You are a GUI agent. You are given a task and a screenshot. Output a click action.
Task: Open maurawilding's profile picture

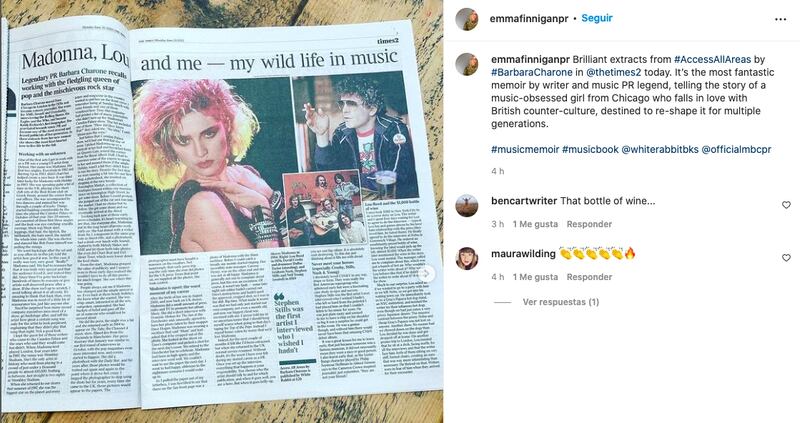(x=467, y=258)
